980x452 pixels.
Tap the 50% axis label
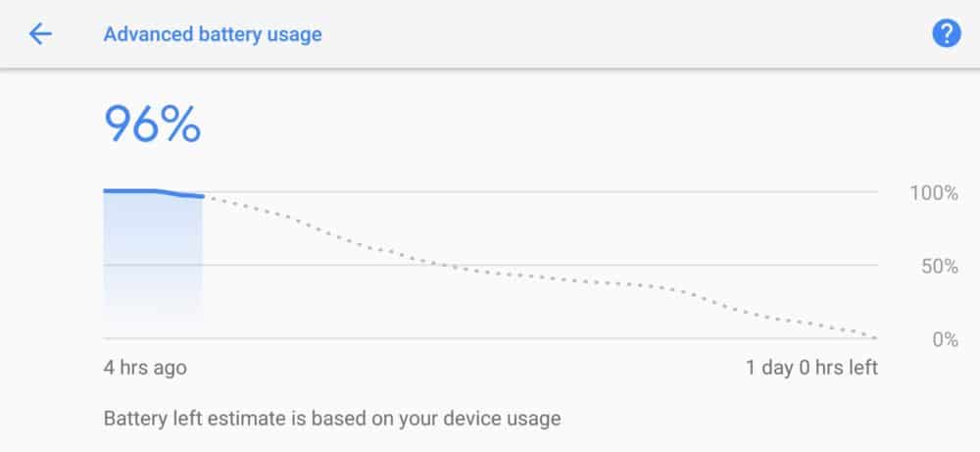[940, 267]
